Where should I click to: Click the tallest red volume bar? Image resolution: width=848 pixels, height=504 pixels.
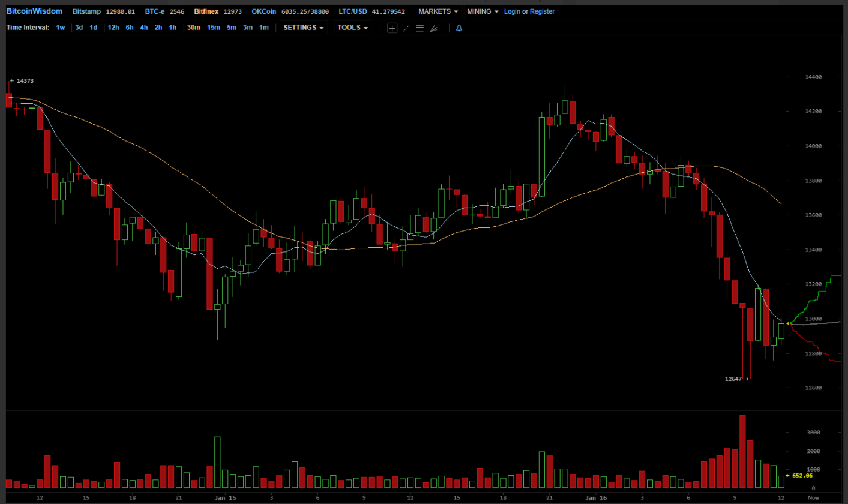[742, 451]
